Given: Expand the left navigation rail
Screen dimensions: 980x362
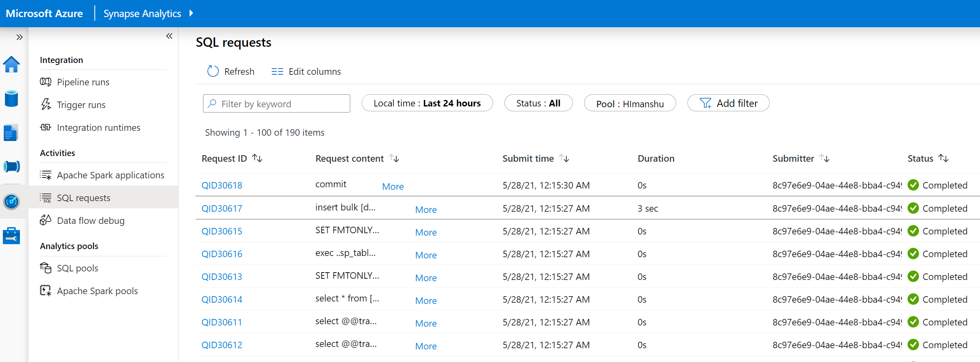Looking at the screenshot, I should click(19, 37).
